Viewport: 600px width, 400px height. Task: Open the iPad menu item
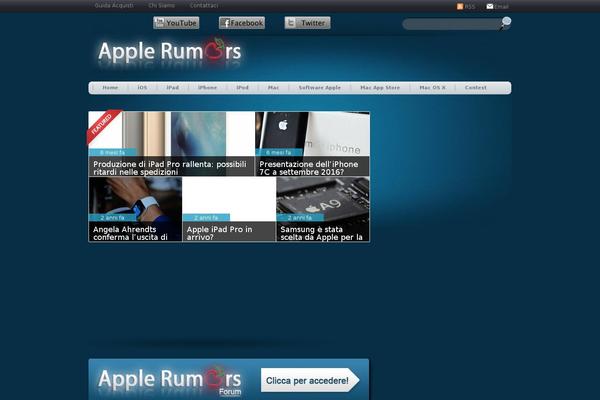coord(173,88)
